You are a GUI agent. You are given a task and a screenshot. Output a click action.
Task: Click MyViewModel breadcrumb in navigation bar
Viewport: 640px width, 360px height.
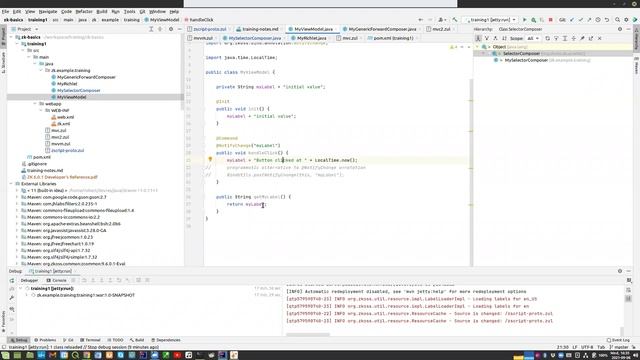point(162,20)
